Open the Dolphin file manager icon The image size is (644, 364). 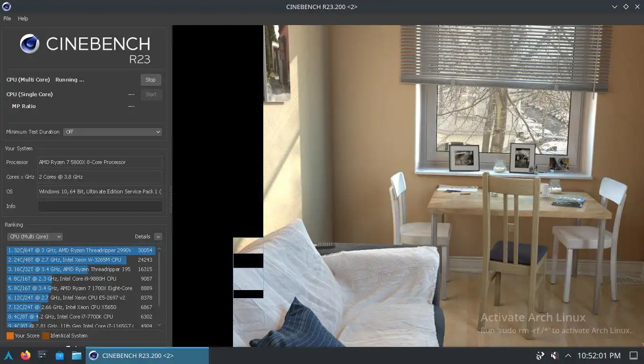[x=77, y=355]
